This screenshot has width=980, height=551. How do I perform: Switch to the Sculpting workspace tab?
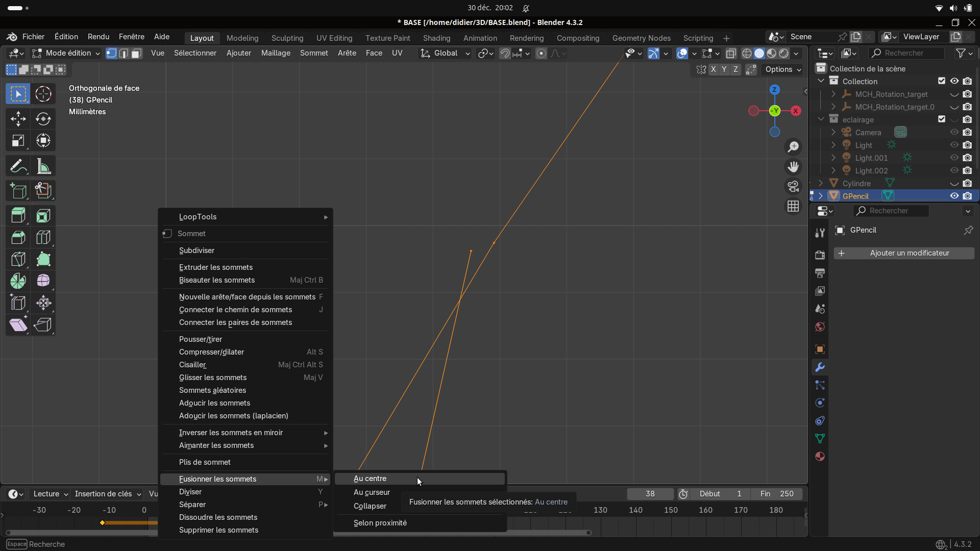click(x=287, y=38)
